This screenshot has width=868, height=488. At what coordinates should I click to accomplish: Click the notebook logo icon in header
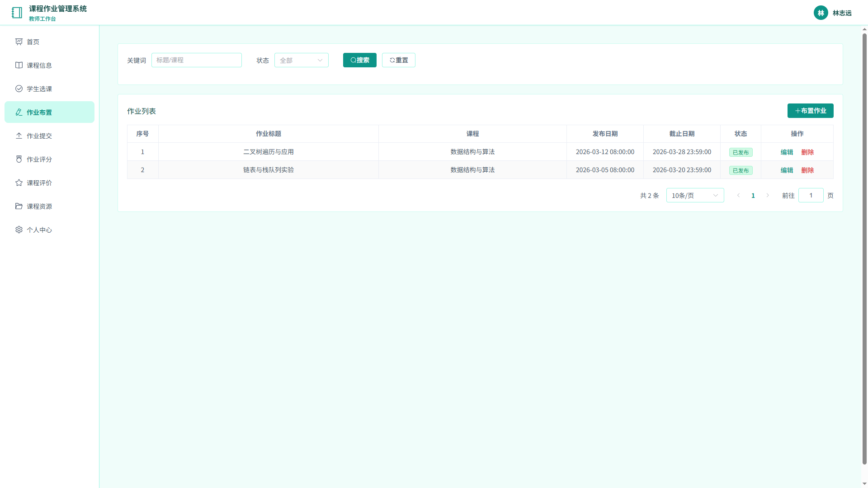17,13
